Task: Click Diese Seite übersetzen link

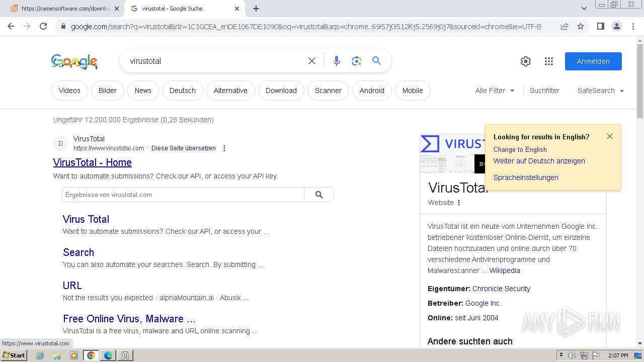Action: 184,148
